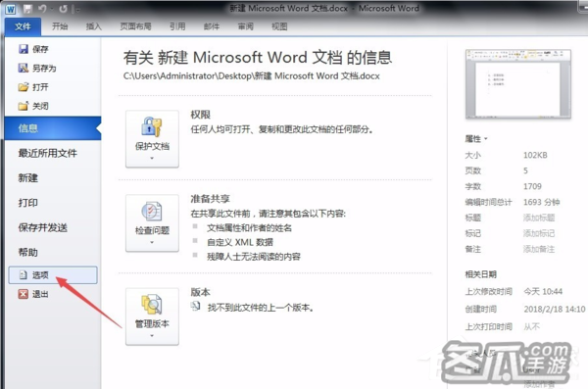Image resolution: width=588 pixels, height=389 pixels.
Task: Click the 版本 section heading
Action: click(201, 292)
